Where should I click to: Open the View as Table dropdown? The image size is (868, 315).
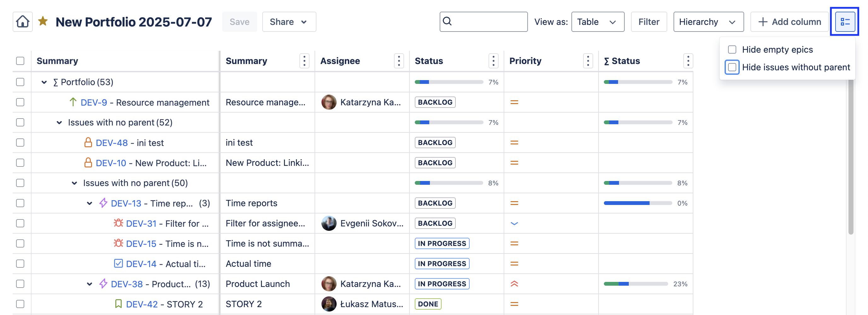(598, 22)
